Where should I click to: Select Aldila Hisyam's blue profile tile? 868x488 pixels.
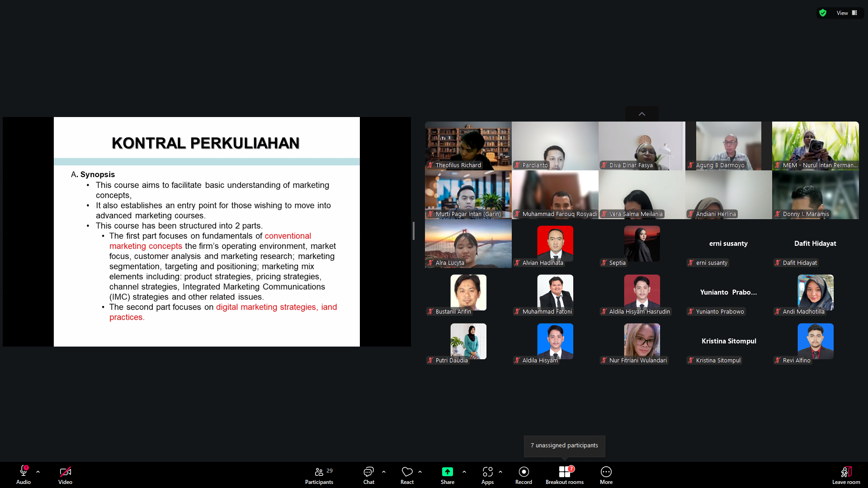pyautogui.click(x=555, y=341)
